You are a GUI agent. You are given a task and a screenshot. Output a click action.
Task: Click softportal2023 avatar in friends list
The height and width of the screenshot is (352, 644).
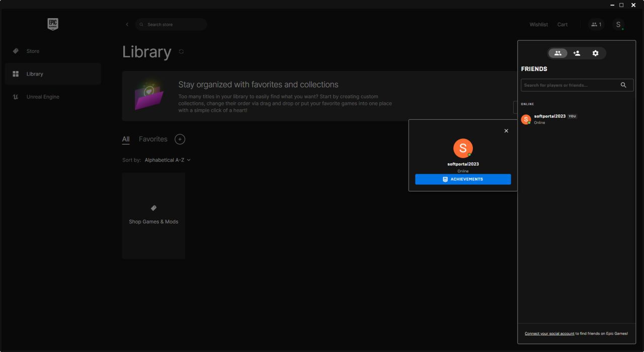point(526,119)
